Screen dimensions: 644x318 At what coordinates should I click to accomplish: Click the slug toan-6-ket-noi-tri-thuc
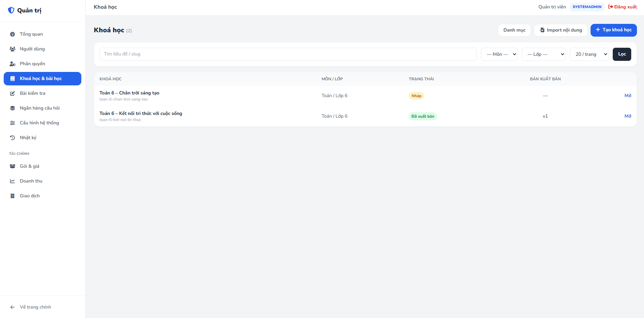coord(120,120)
